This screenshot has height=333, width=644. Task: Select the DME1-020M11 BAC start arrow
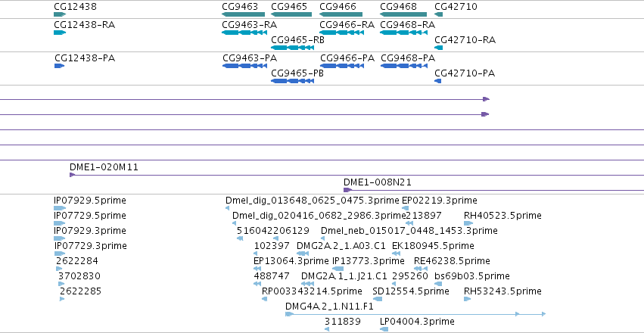(73, 175)
